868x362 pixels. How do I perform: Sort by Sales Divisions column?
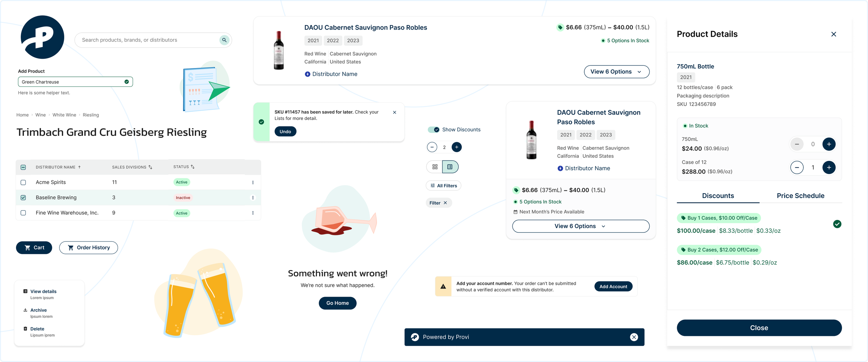tap(132, 167)
